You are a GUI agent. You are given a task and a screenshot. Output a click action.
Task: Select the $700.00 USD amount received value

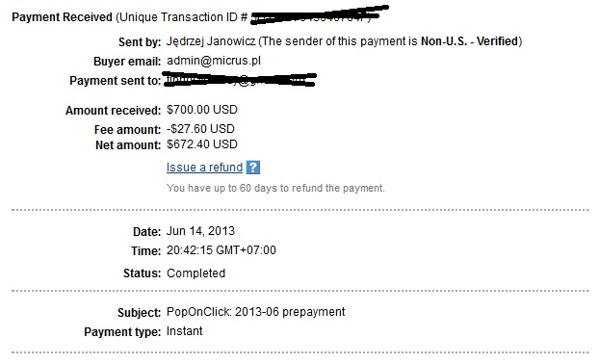pyautogui.click(x=202, y=110)
